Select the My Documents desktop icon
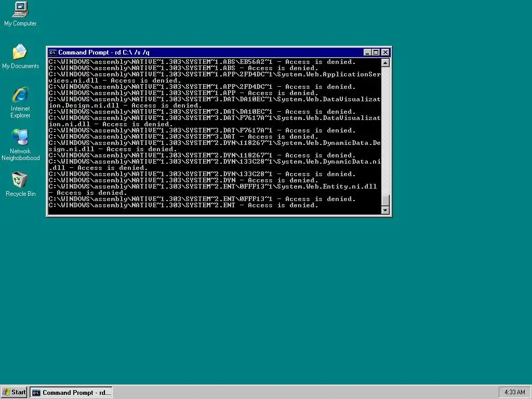Screen dimensions: 532x399 point(20,56)
